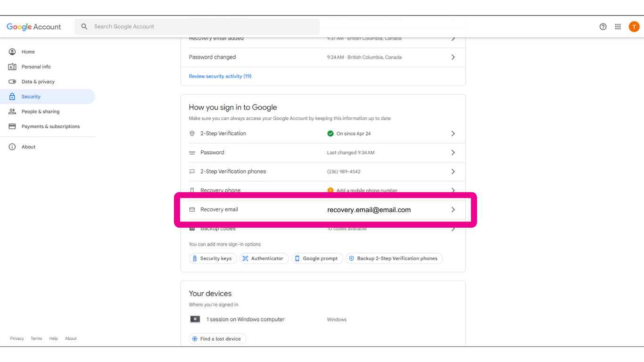
Task: Open the Privacy footer link
Action: tap(17, 339)
